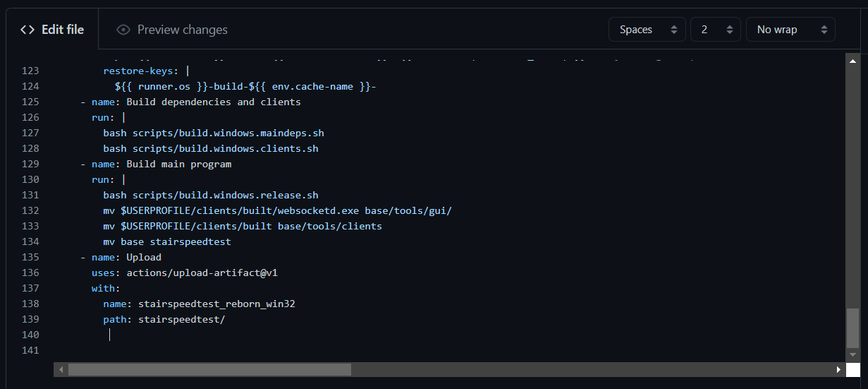This screenshot has width=868, height=389.
Task: Click line number 135 in gutter
Action: click(30, 258)
